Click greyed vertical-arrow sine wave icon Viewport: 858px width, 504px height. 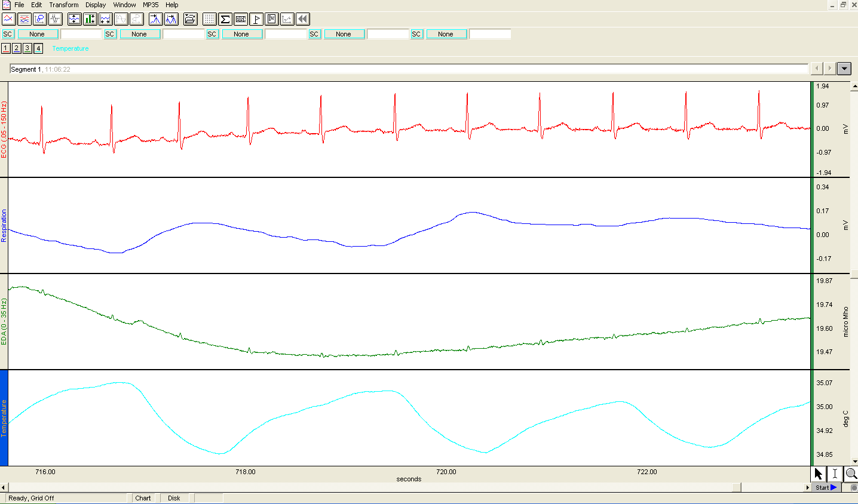point(121,19)
